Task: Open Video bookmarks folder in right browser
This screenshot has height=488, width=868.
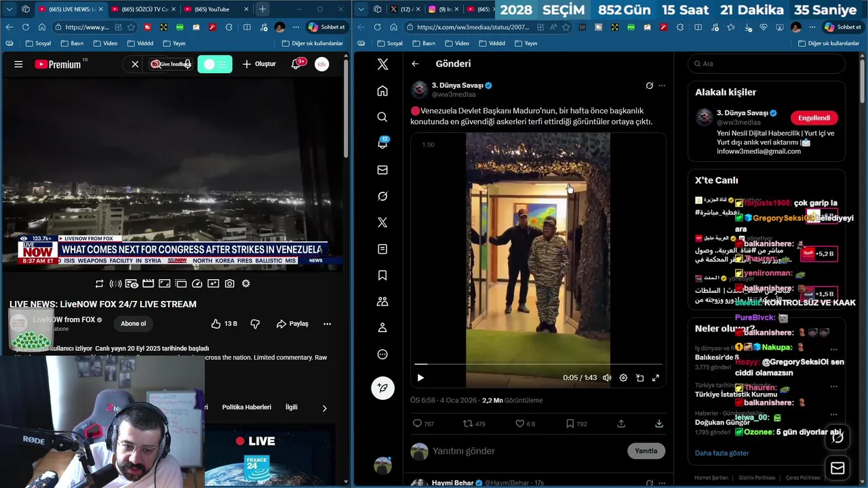Action: [x=456, y=43]
